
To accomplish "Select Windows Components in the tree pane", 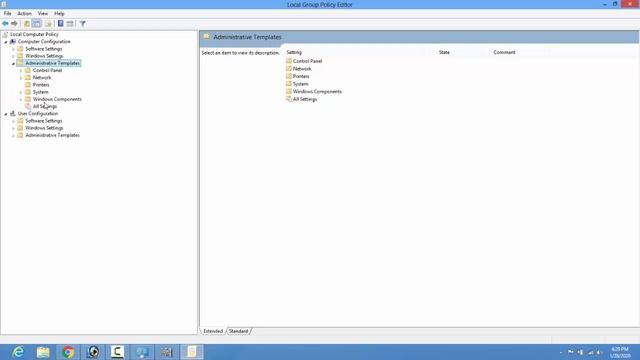I will (57, 99).
